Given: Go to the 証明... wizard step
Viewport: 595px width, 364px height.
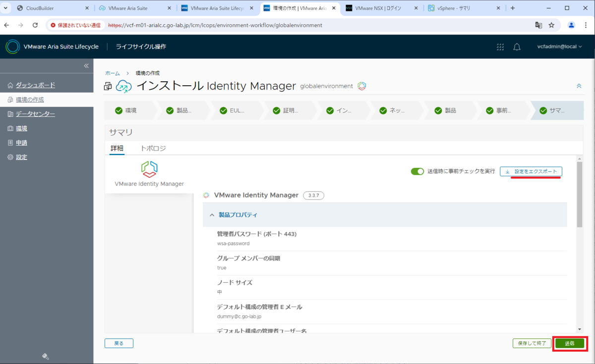Looking at the screenshot, I should pyautogui.click(x=290, y=110).
